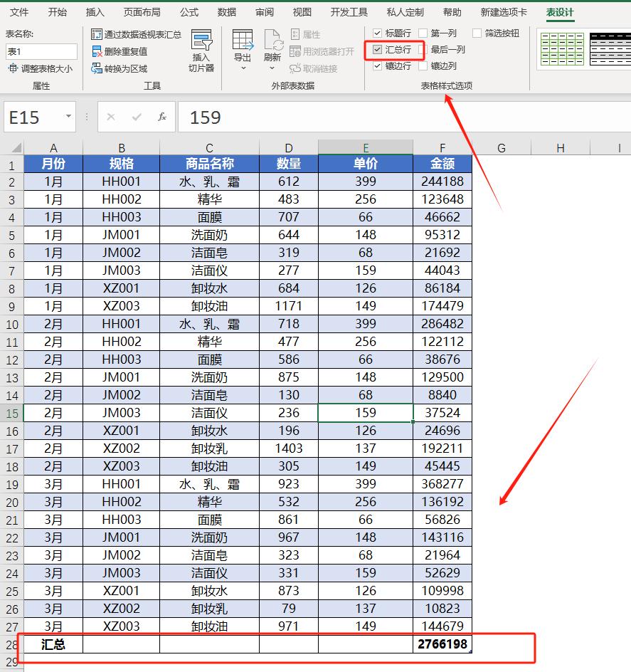This screenshot has width=631, height=672.
Task: Switch to the 视图 view tab
Action: click(x=302, y=12)
